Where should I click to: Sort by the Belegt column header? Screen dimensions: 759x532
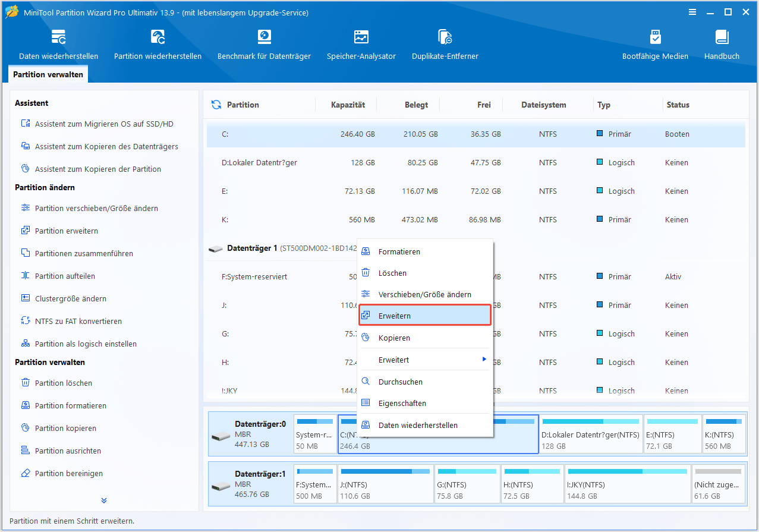[416, 105]
